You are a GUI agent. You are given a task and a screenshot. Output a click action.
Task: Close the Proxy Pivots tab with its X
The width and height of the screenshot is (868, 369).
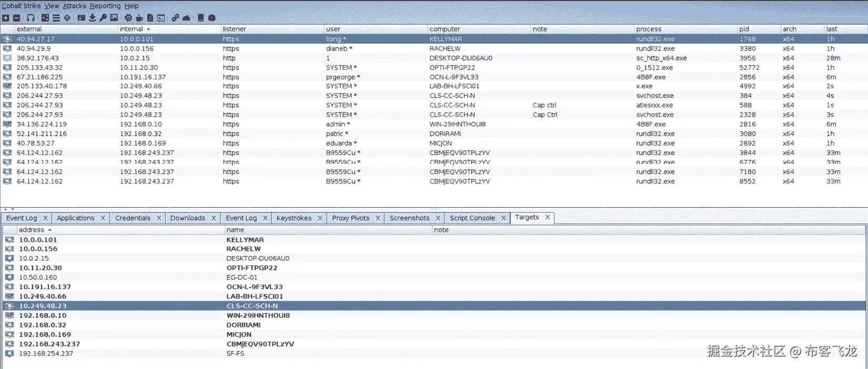tap(378, 218)
